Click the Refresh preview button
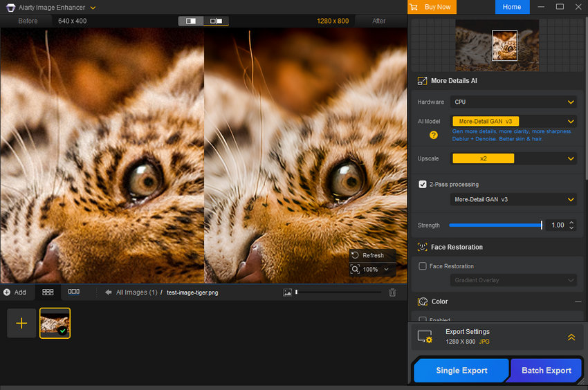Image resolution: width=588 pixels, height=390 pixels. [372, 255]
